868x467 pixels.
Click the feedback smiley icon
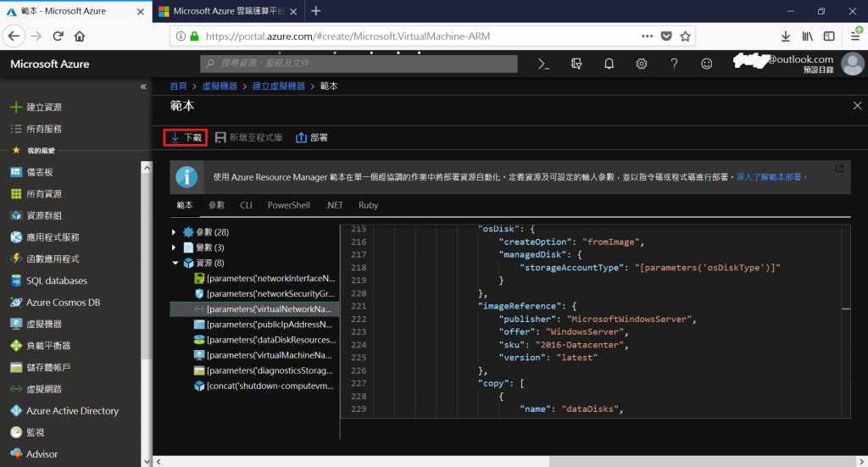[706, 64]
